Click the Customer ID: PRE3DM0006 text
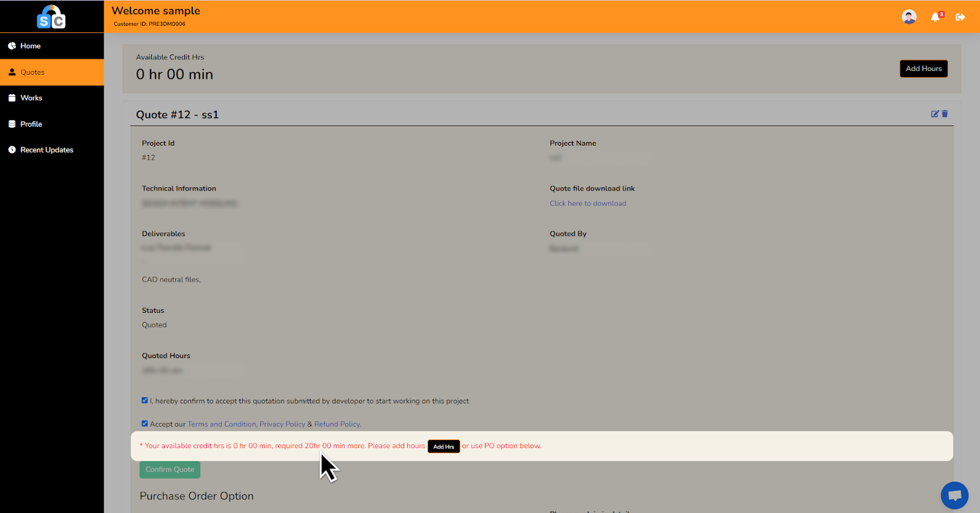Image resolution: width=980 pixels, height=513 pixels. point(149,24)
